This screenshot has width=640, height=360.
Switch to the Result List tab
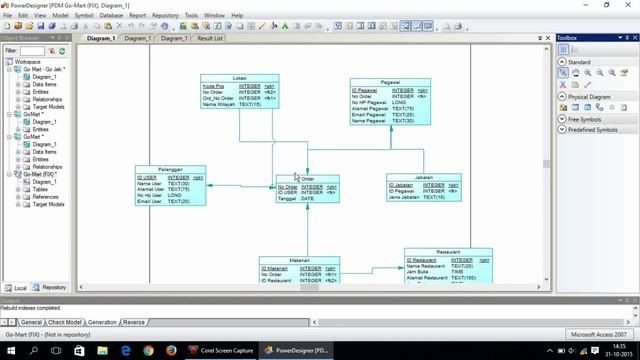click(x=210, y=38)
